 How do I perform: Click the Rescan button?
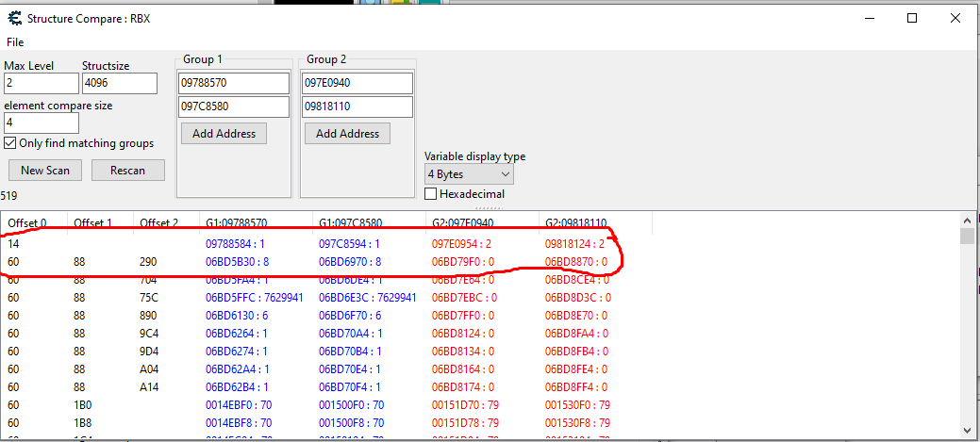tap(127, 170)
